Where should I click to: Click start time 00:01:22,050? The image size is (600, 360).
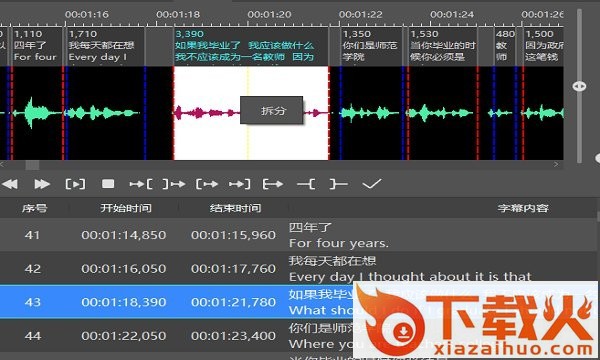click(124, 336)
